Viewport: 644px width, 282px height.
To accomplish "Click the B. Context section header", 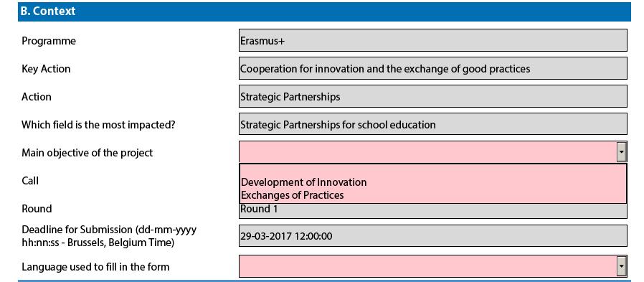I will click(324, 11).
